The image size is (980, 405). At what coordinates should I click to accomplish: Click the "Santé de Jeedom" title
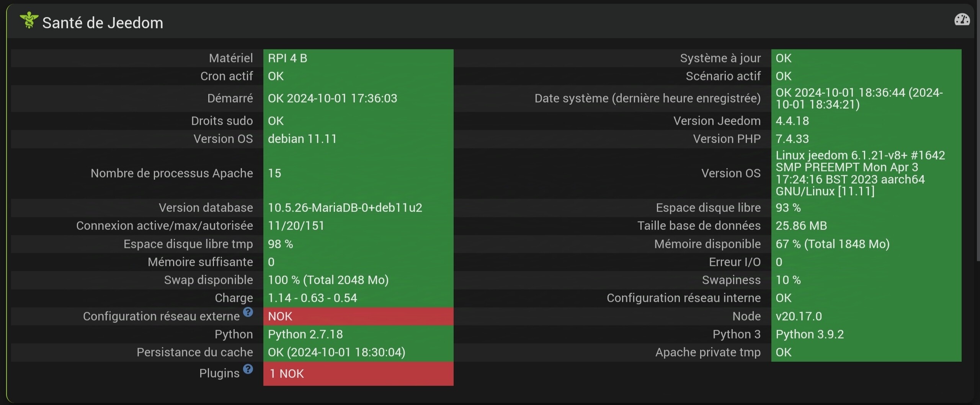(x=103, y=23)
